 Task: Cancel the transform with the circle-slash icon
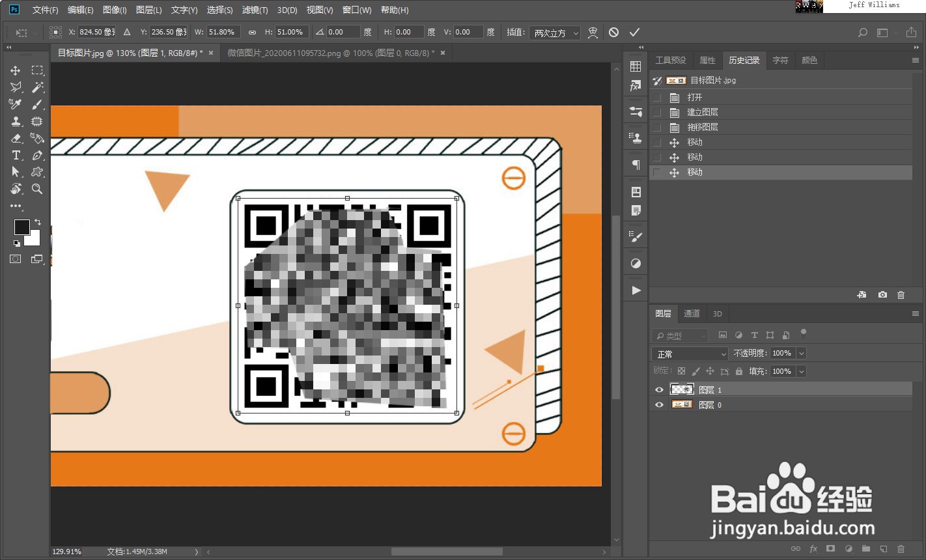613,33
